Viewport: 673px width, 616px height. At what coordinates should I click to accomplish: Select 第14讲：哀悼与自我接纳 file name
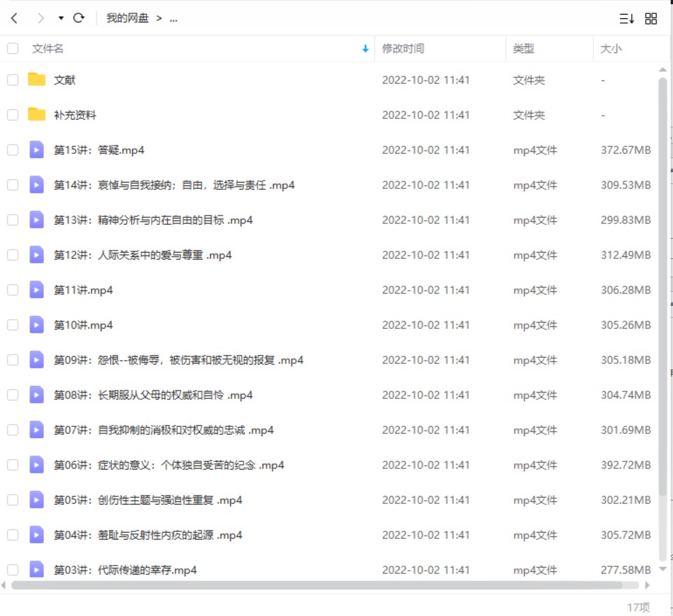click(173, 185)
